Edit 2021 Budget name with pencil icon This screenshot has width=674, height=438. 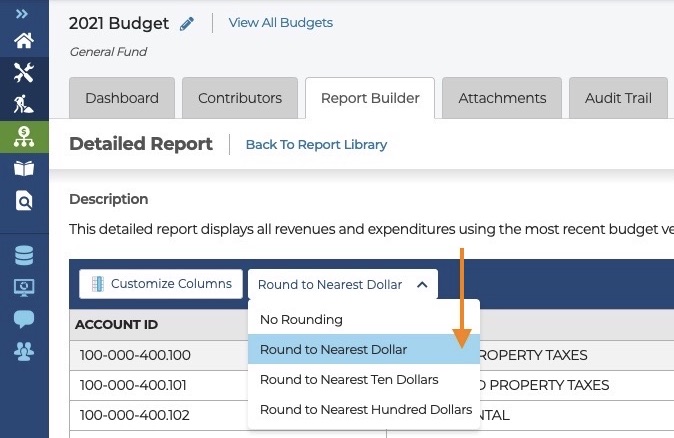[x=187, y=24]
